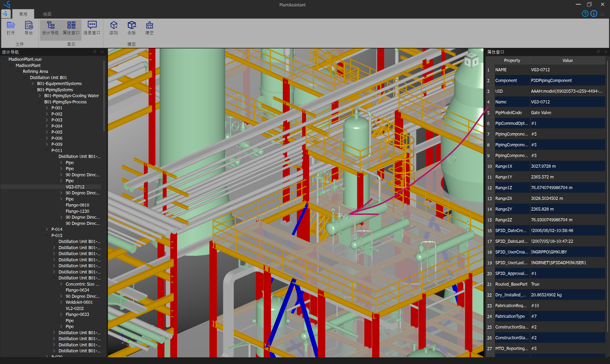Click the Open file (打开) icon
The image size is (610, 364).
(11, 25)
